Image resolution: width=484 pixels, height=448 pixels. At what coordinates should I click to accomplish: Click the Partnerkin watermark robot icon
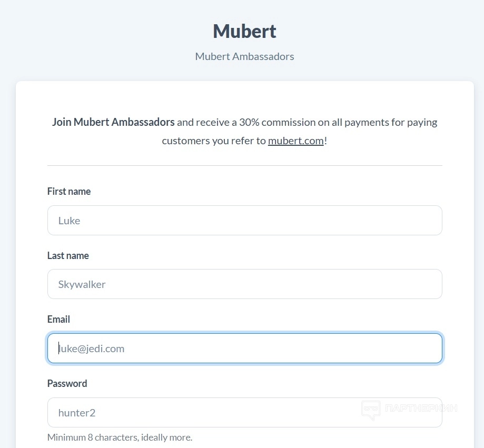coord(371,409)
